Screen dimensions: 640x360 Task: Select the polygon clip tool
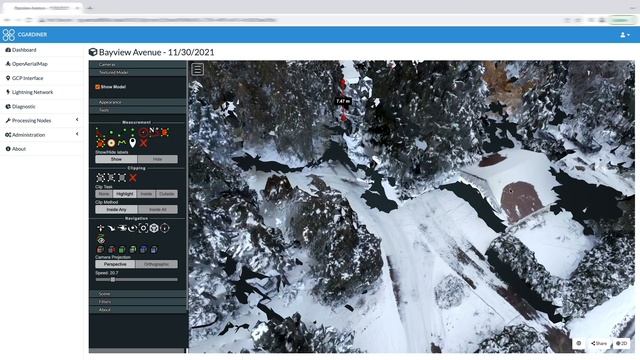(x=111, y=178)
